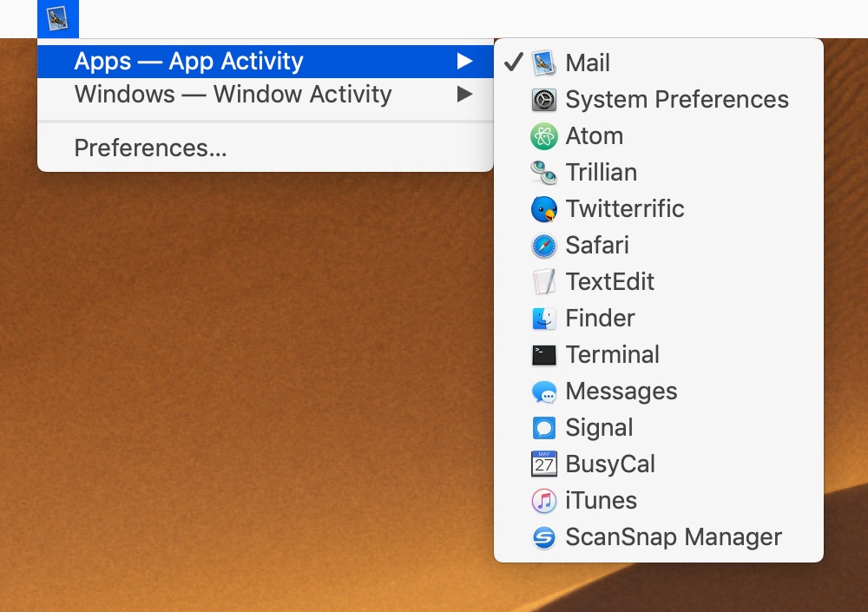Choose the Finder label in the submenu

600,319
